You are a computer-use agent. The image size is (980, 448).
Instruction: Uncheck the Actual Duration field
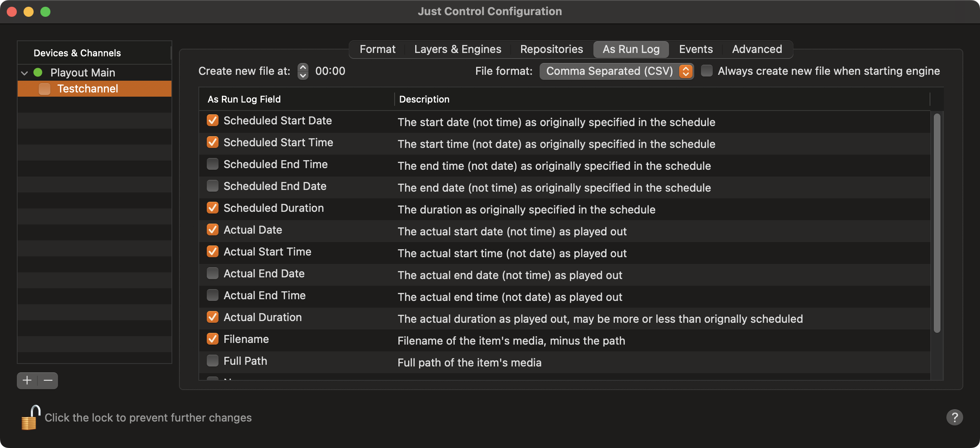coord(213,317)
